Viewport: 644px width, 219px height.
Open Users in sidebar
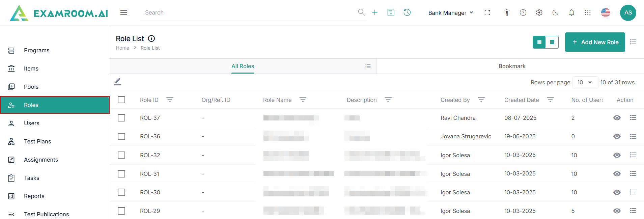coord(55,123)
